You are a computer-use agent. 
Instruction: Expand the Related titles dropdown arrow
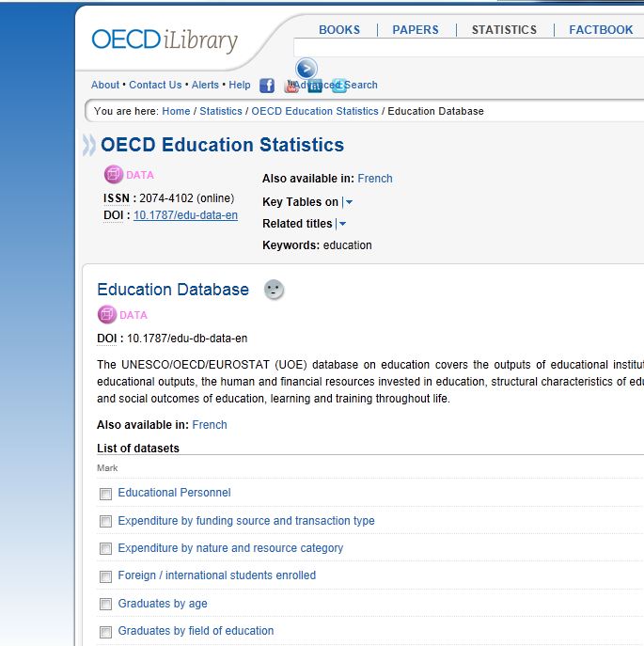click(x=342, y=224)
